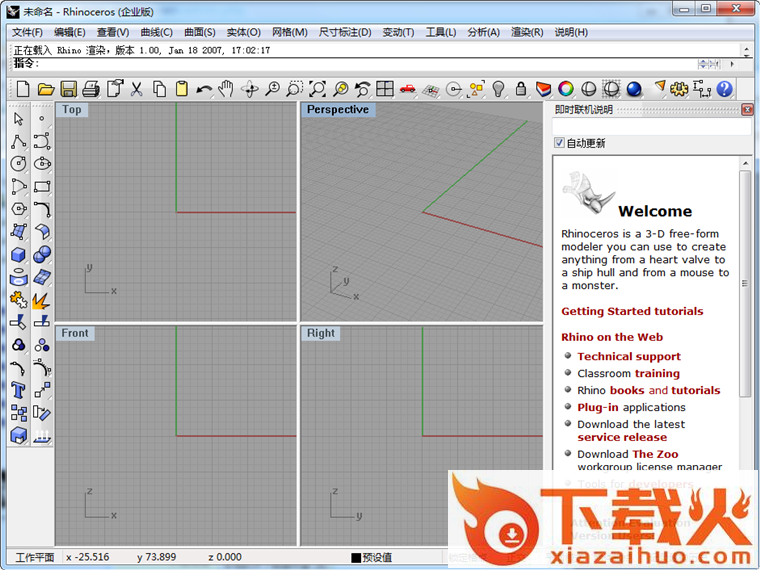This screenshot has height=570, width=760.
Task: Paste with the clipboard icon
Action: (x=182, y=89)
